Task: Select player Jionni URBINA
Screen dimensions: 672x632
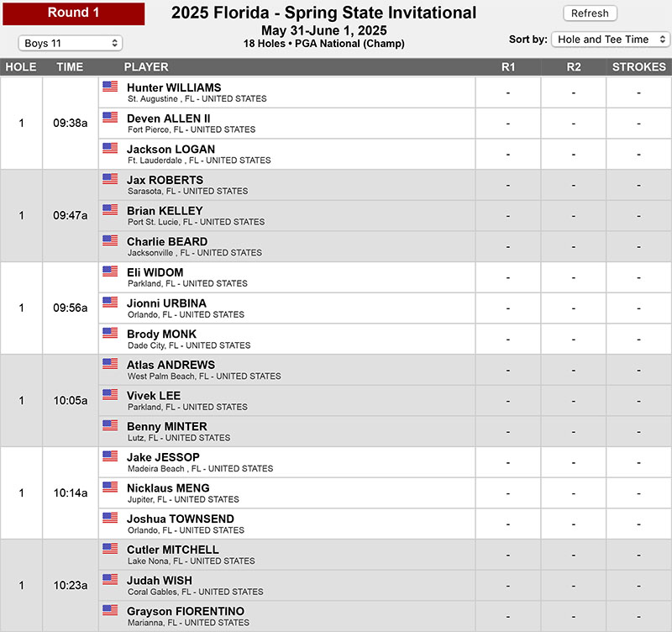Action: click(x=166, y=303)
